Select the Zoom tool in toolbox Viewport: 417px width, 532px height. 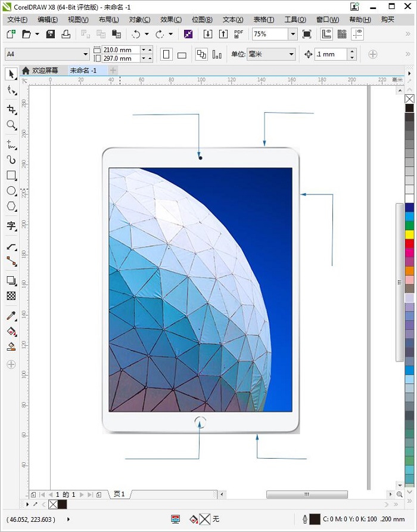11,125
